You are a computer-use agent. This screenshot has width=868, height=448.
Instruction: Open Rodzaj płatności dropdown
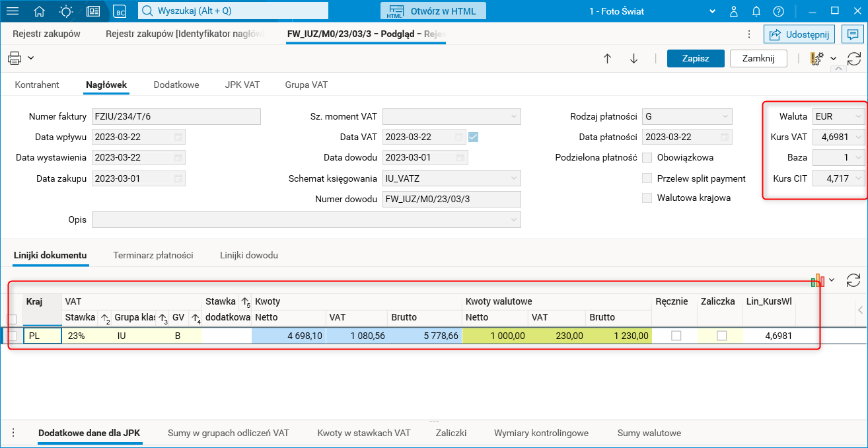coord(725,117)
